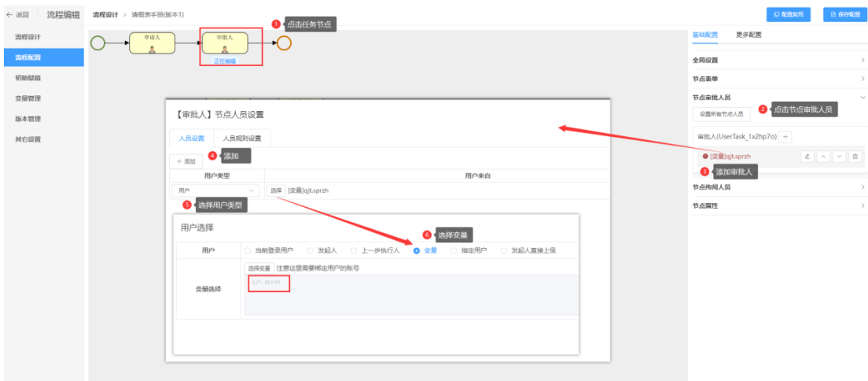Image resolution: width=868 pixels, height=381 pixels.
Task: Switch to 人员规则设置 tab
Action: click(242, 138)
